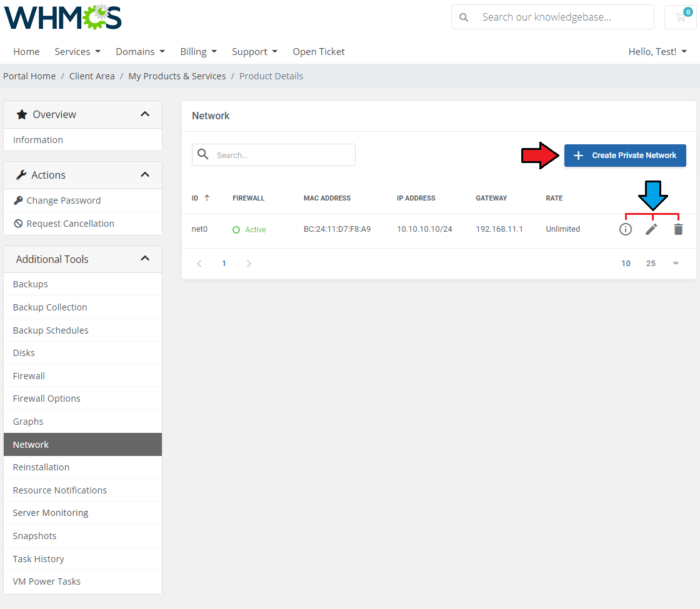Open the Hello, Test! account dropdown
Image resolution: width=700 pixels, height=609 pixels.
coord(657,52)
